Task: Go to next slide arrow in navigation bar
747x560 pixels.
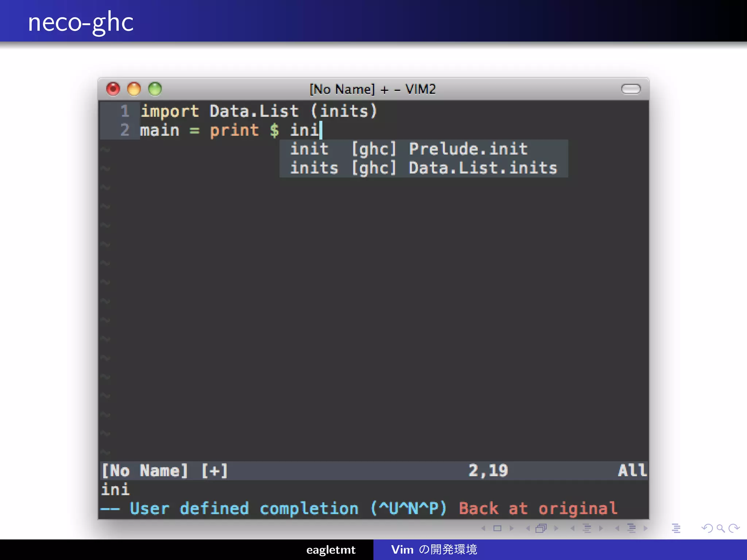Action: click(x=512, y=528)
